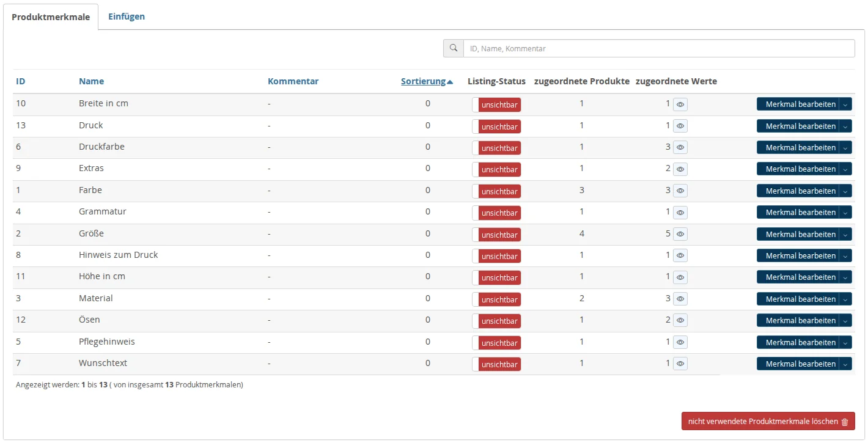
Task: Click Merkmal bearbeiten for Höhe in cm
Action: (798, 277)
